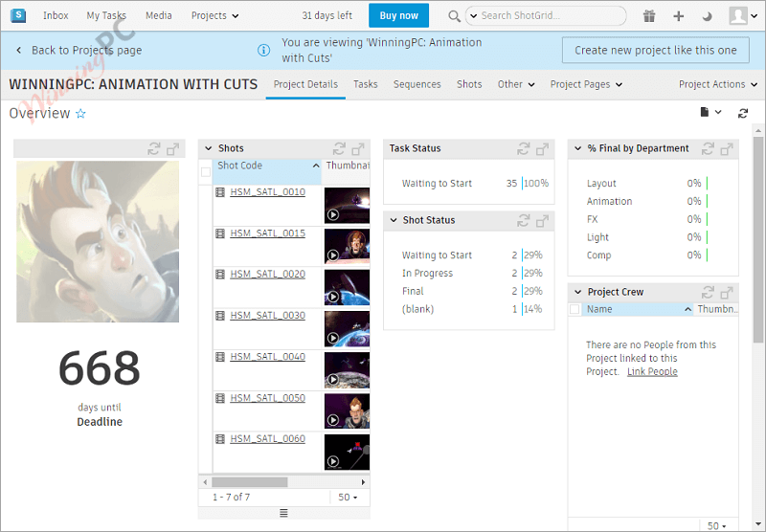Refresh the Task Status widget
Image resolution: width=766 pixels, height=532 pixels.
coord(523,148)
